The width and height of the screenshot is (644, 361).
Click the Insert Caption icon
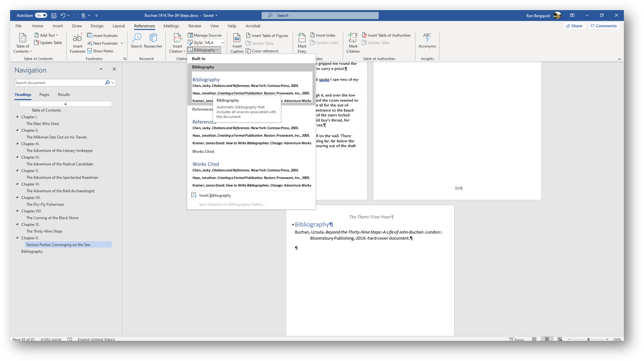coord(237,39)
